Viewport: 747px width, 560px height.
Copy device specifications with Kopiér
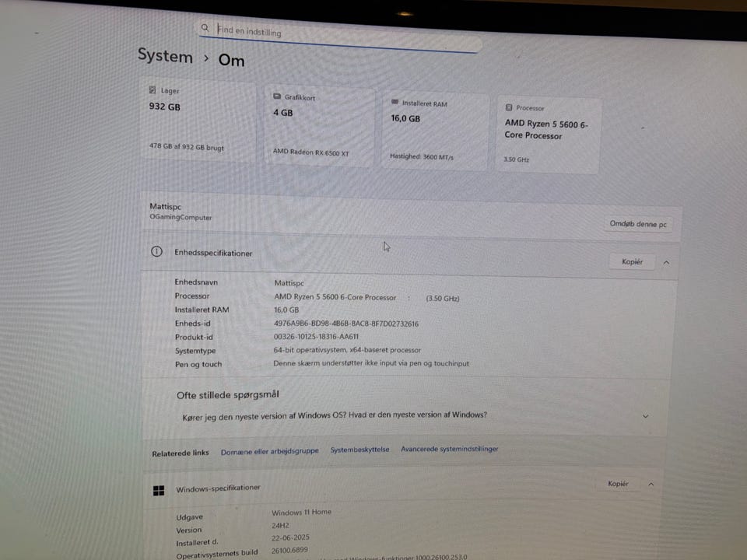click(632, 261)
